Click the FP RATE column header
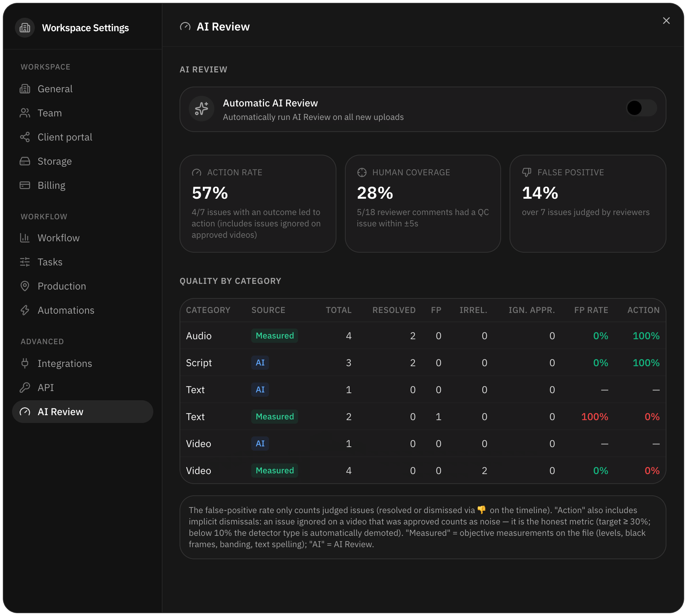The image size is (687, 616). point(591,310)
